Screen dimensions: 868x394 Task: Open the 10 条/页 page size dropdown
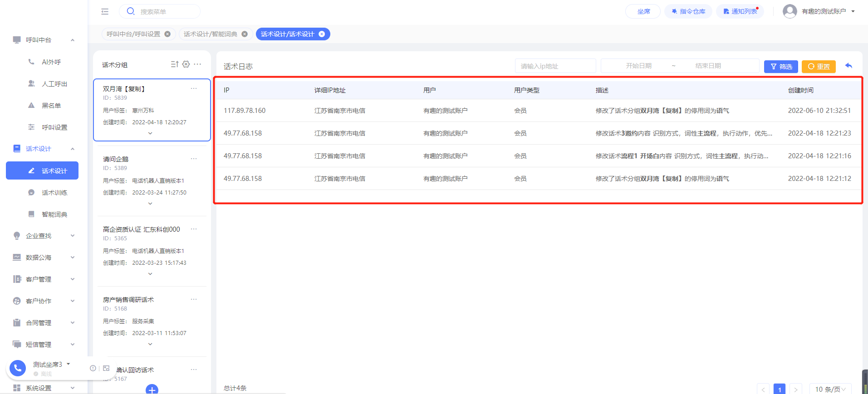click(x=830, y=389)
